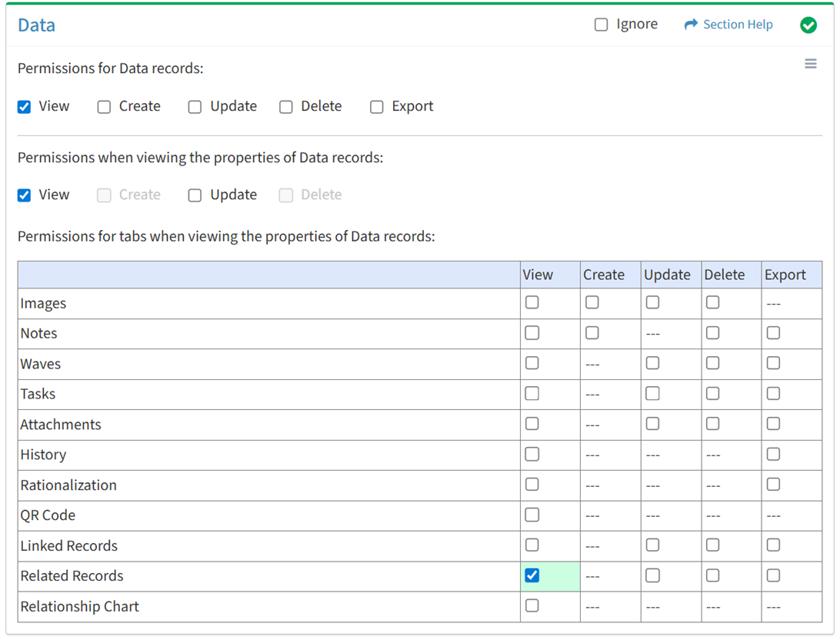Check Delete for the Tasks tab
This screenshot has width=840, height=640.
(x=712, y=394)
